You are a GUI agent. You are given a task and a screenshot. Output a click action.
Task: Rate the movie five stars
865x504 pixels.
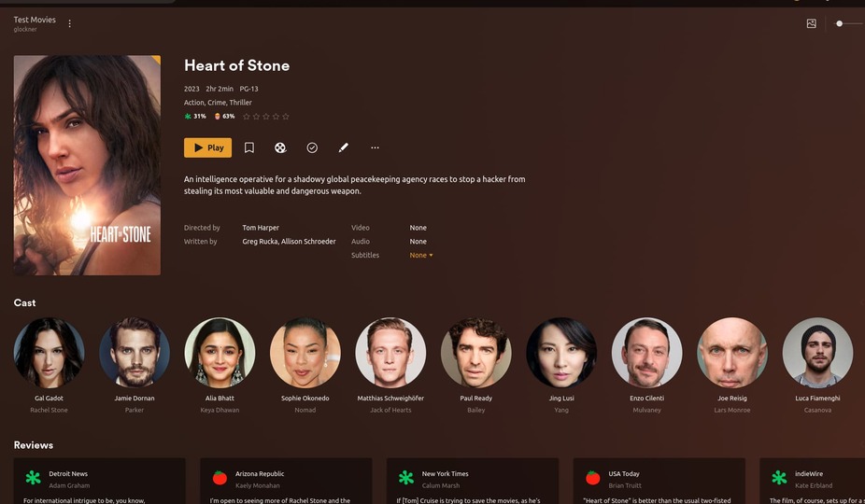286,117
